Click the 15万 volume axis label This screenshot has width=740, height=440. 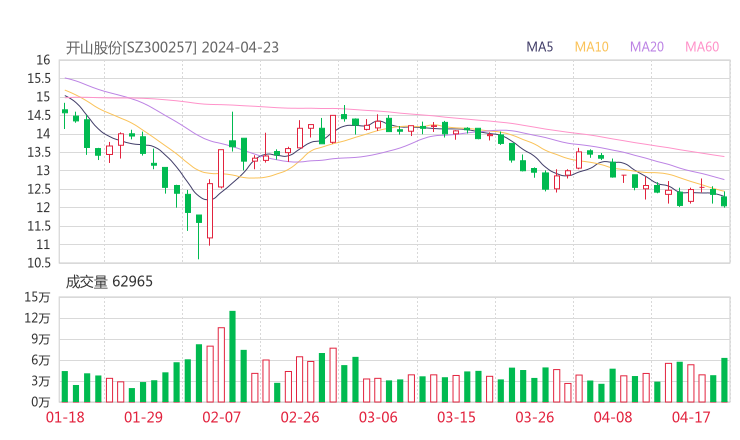[37, 297]
